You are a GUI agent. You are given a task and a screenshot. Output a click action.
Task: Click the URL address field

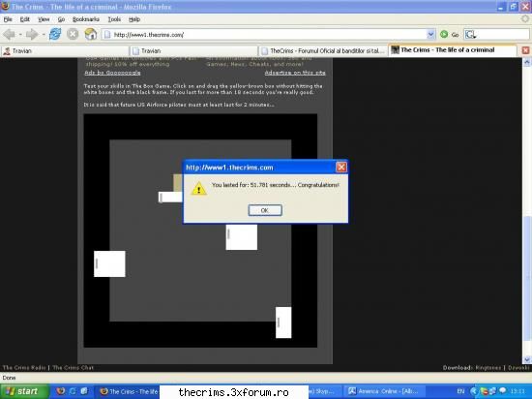tap(265, 34)
